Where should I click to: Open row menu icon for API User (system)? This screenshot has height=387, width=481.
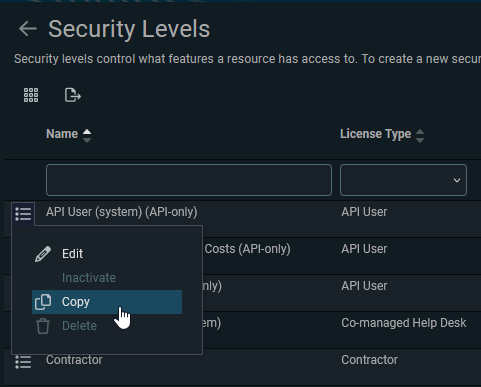pos(23,214)
